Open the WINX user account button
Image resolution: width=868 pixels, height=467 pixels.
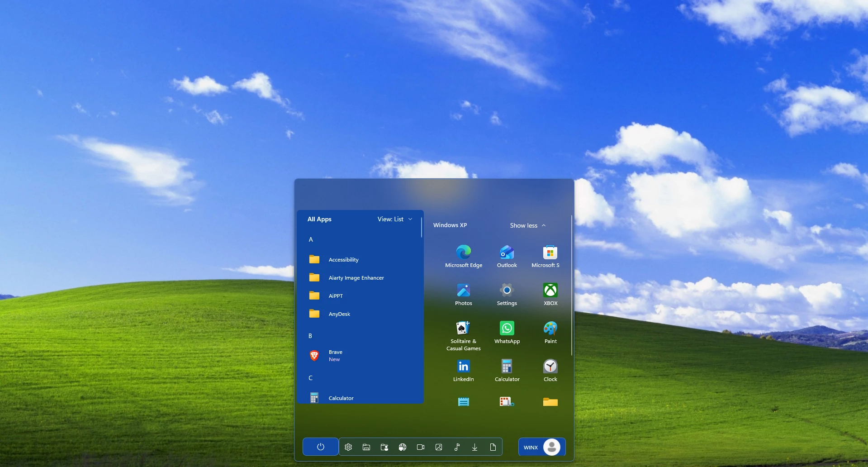[x=542, y=447]
